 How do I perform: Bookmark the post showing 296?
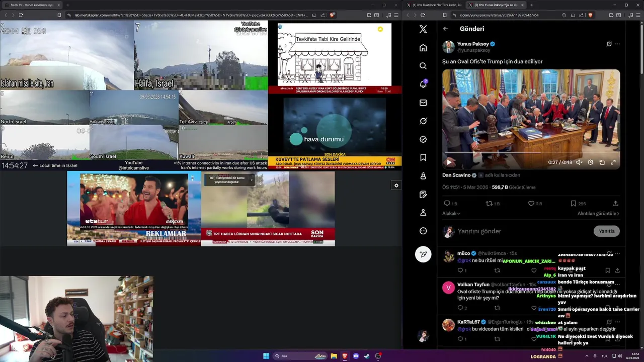pos(573,203)
